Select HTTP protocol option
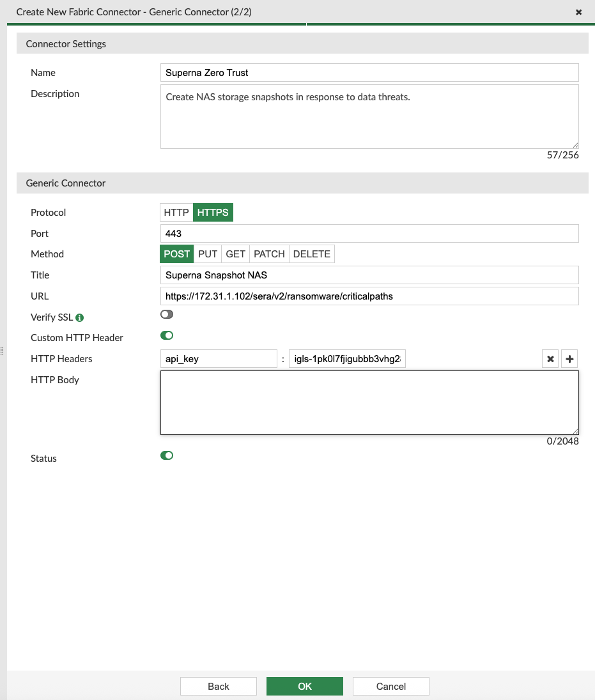The image size is (595, 700). tap(176, 213)
